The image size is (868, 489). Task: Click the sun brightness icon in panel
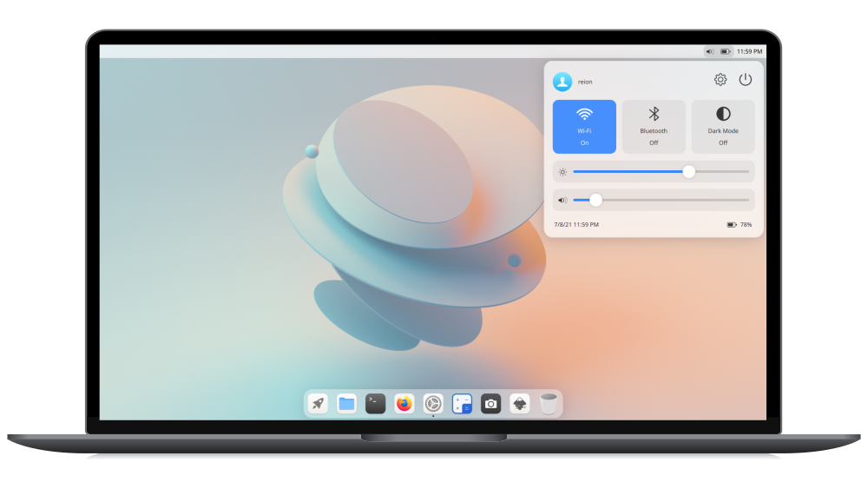point(562,172)
